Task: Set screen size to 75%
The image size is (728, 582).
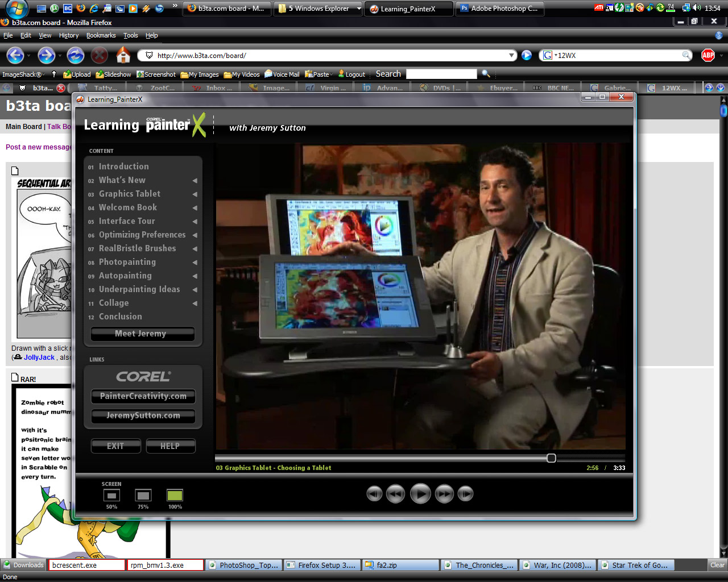Action: [x=143, y=496]
